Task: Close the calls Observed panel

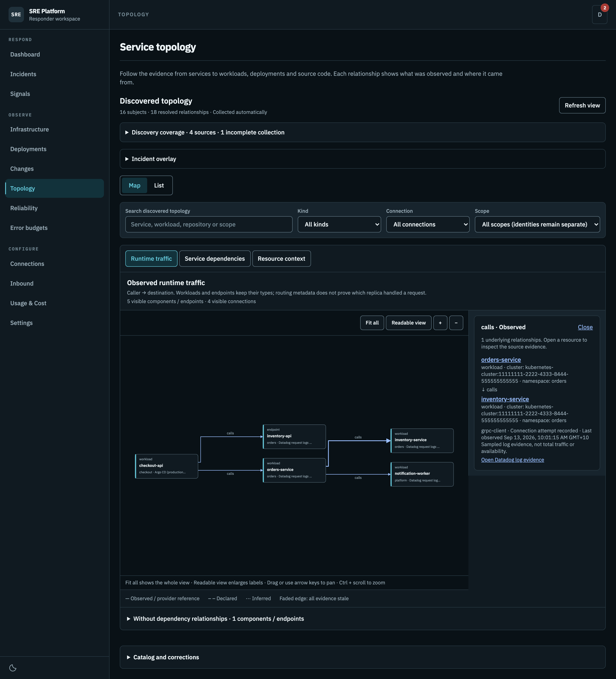Action: coord(585,327)
